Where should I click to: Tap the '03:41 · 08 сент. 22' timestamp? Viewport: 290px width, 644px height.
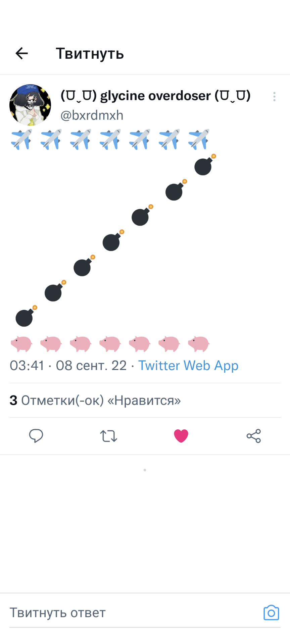pyautogui.click(x=68, y=366)
